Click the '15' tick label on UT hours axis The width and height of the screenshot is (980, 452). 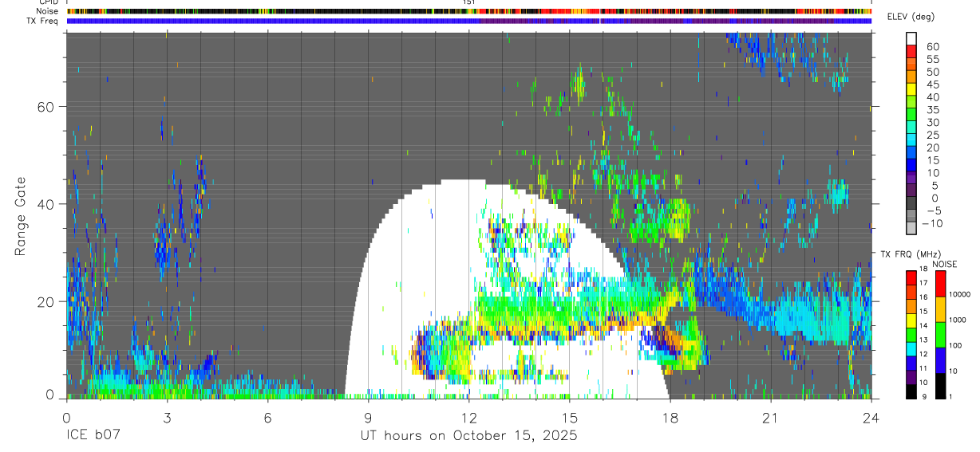coord(570,417)
